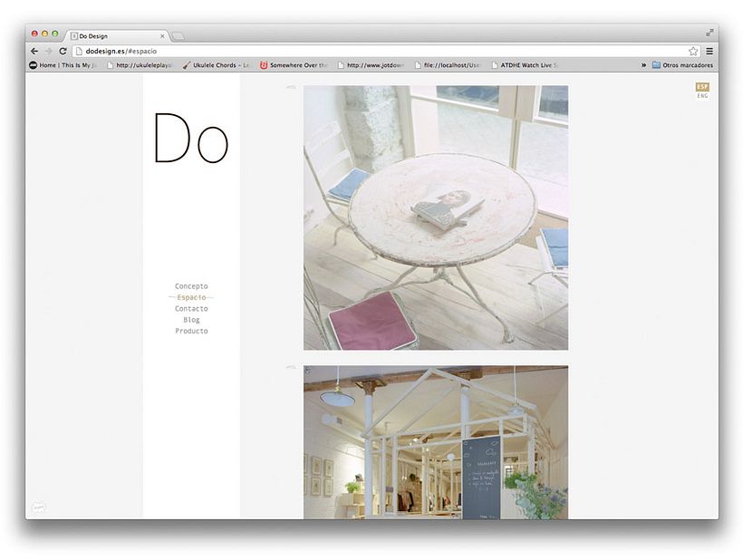Navigate to the Contacto page
The height and width of the screenshot is (560, 743).
coord(191,308)
